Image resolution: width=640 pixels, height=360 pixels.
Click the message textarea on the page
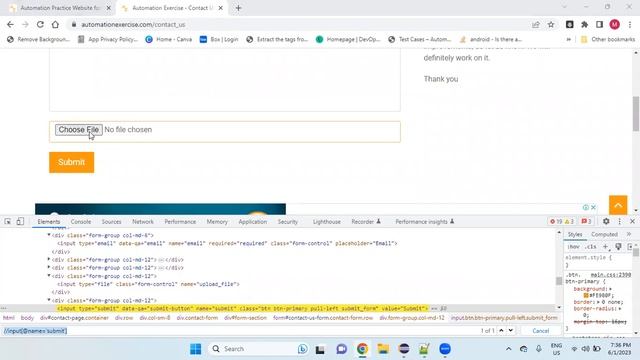[224, 80]
